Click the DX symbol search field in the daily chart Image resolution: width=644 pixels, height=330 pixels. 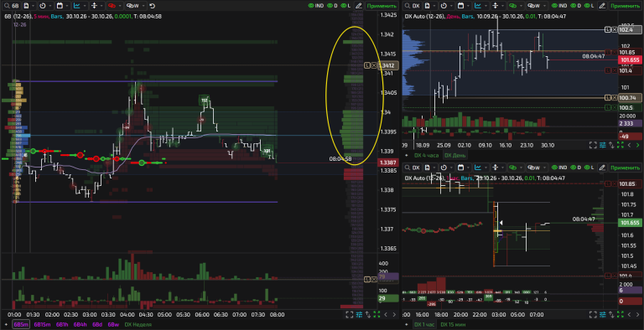click(412, 6)
